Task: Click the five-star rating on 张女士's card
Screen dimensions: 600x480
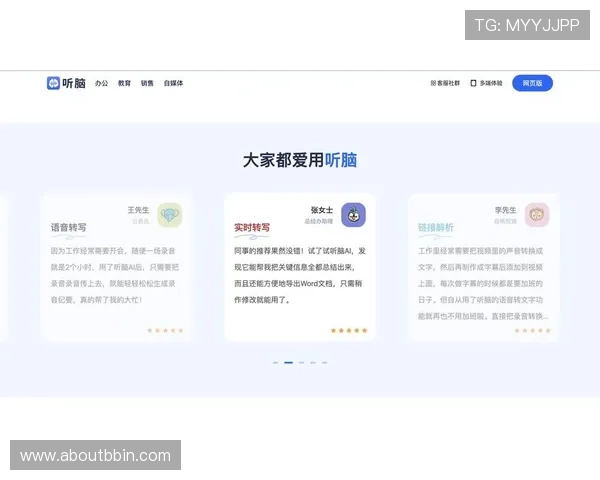Action: tap(349, 330)
